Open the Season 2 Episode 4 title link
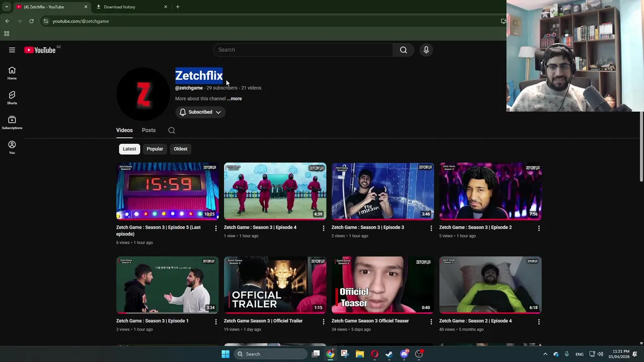Image resolution: width=644 pixels, height=362 pixels. tap(475, 321)
